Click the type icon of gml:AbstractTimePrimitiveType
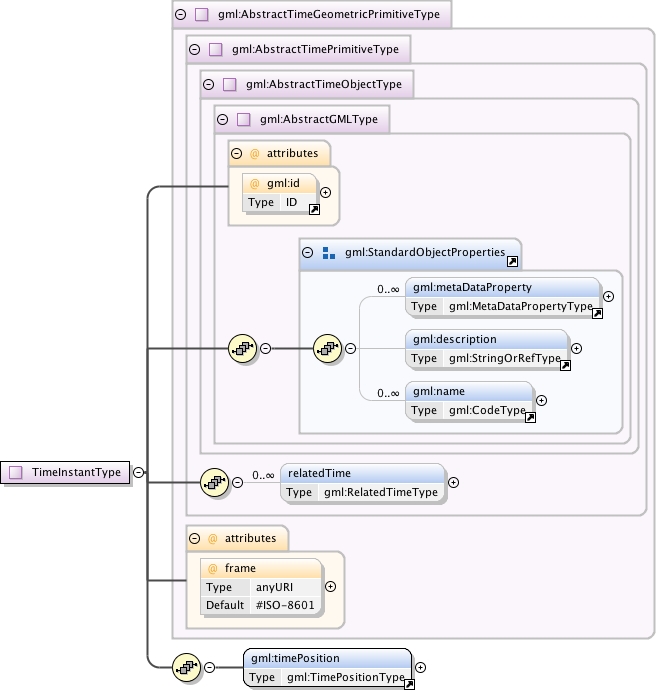This screenshot has height=692, width=656. click(x=215, y=49)
